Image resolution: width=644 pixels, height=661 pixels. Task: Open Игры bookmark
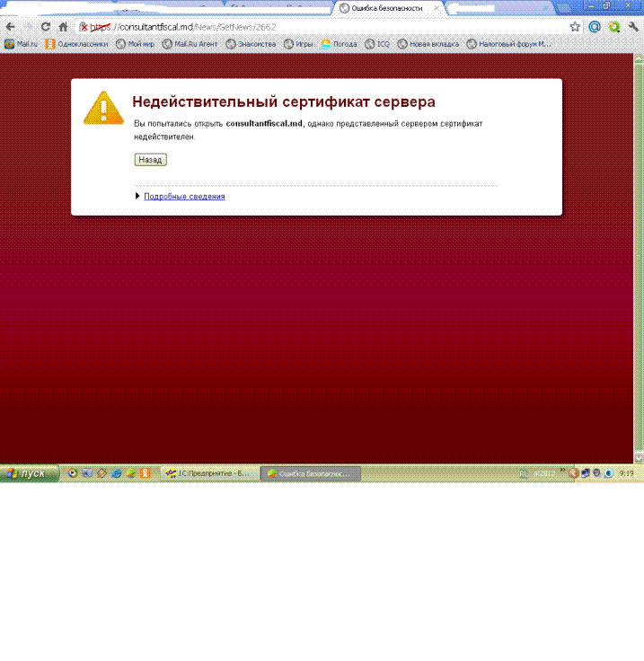(x=298, y=44)
